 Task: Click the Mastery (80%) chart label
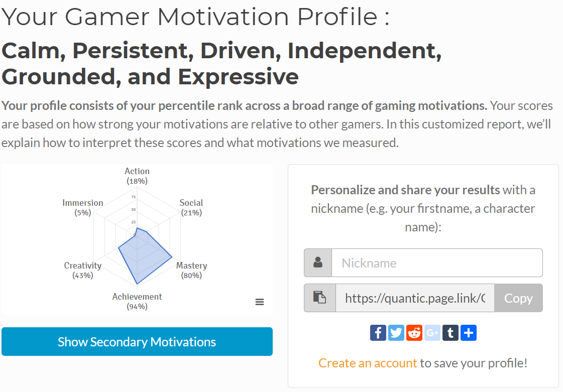(192, 270)
